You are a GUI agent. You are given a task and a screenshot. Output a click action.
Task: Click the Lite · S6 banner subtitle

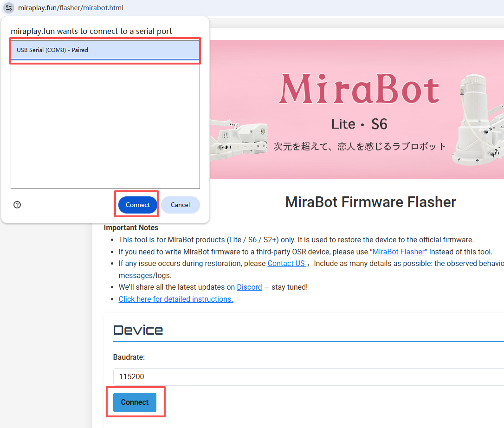(x=359, y=124)
